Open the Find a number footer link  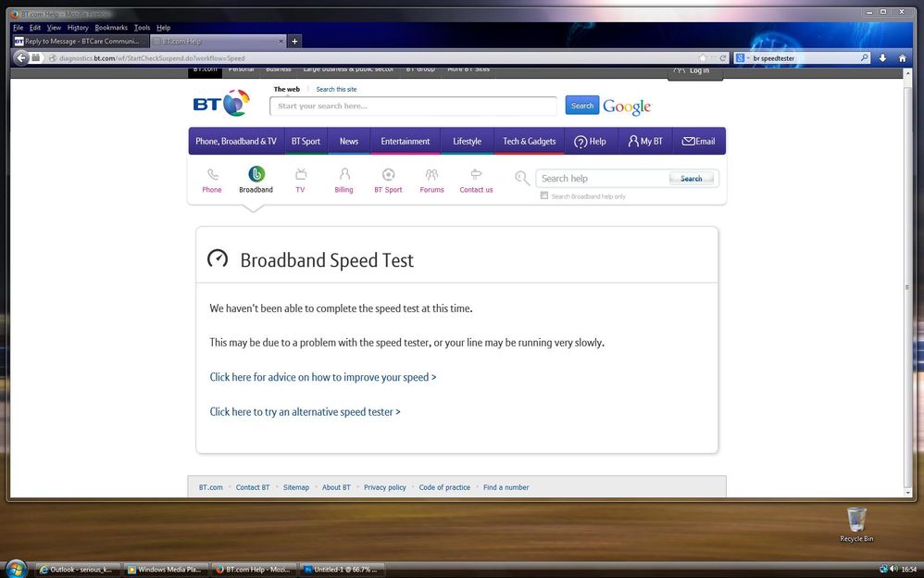pos(506,487)
